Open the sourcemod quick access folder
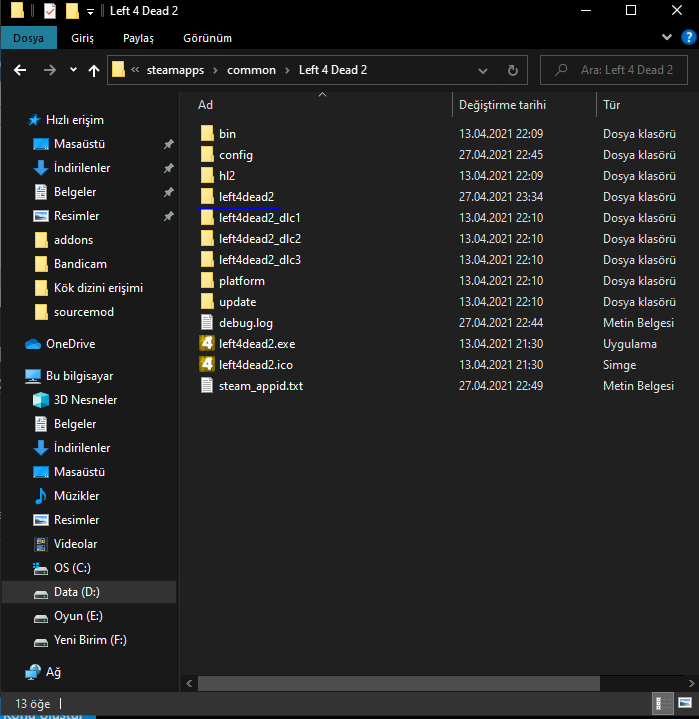Image resolution: width=699 pixels, height=719 pixels. pos(74,312)
